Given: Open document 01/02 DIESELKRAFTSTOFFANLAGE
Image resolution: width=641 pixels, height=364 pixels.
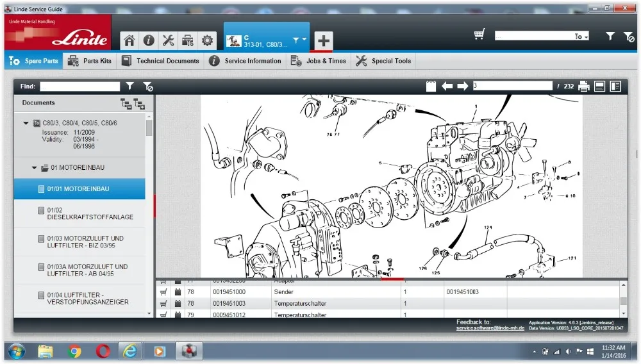Looking at the screenshot, I should (79, 213).
